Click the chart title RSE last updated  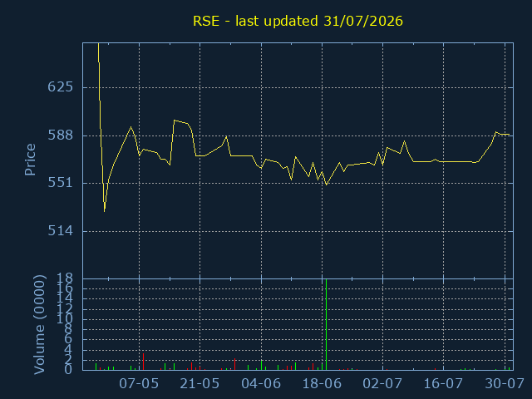click(x=298, y=21)
